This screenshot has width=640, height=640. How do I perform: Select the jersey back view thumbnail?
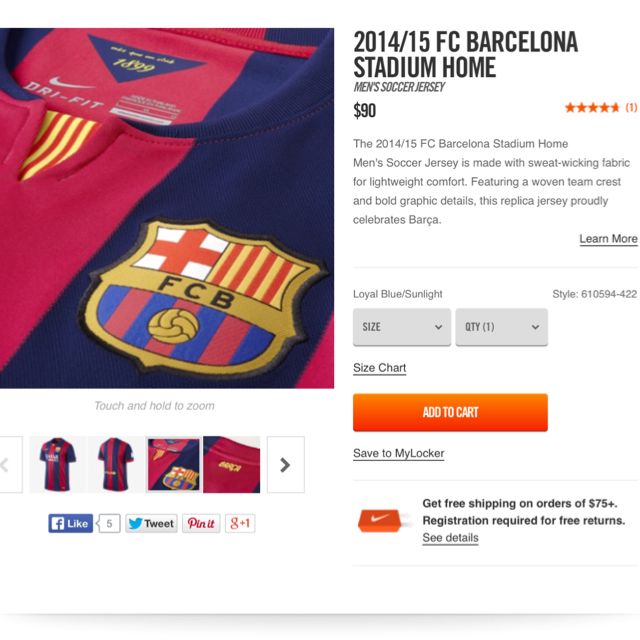tap(116, 464)
